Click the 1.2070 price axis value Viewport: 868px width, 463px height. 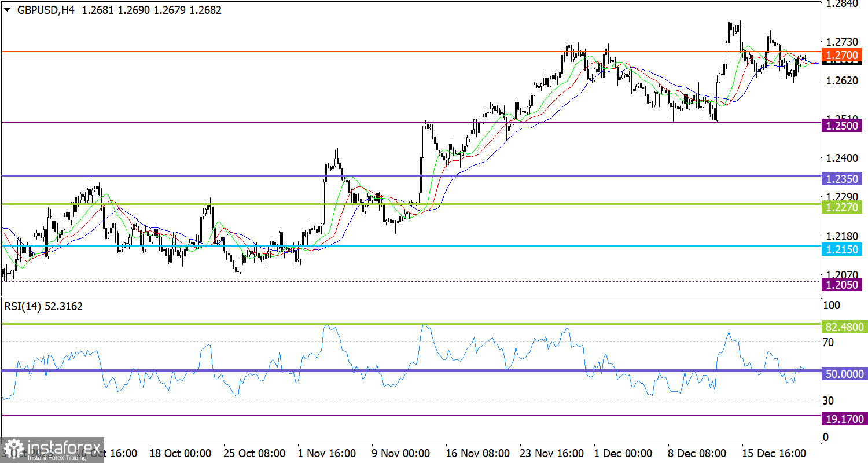(841, 274)
